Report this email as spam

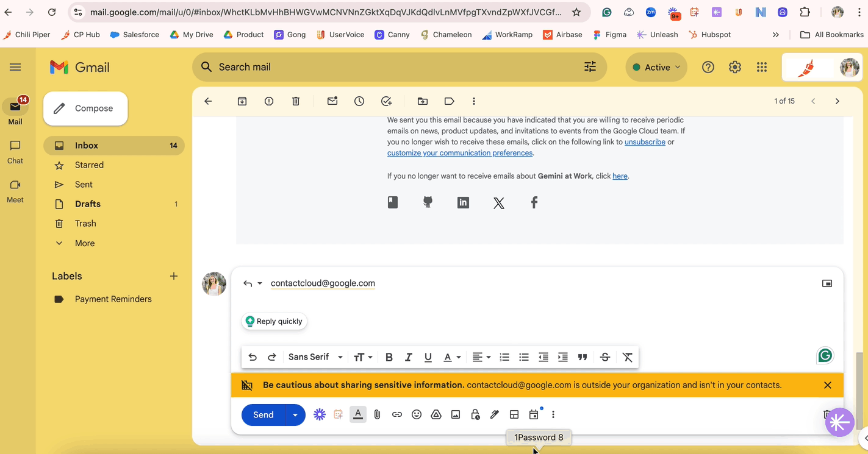(269, 101)
